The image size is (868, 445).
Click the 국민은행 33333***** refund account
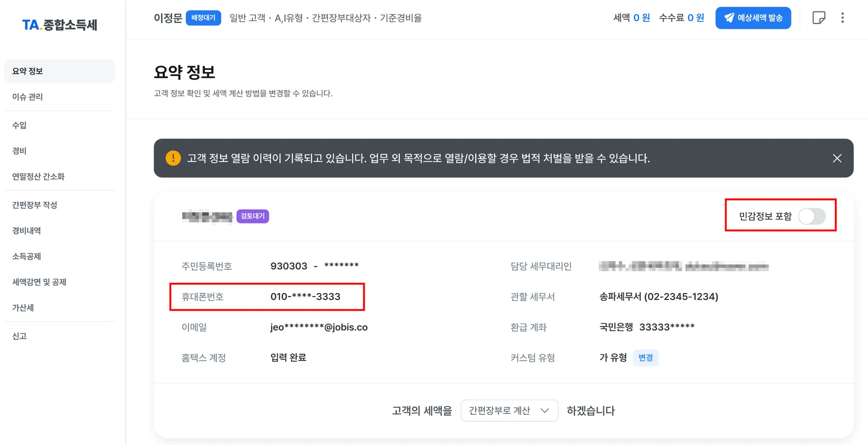pos(647,327)
